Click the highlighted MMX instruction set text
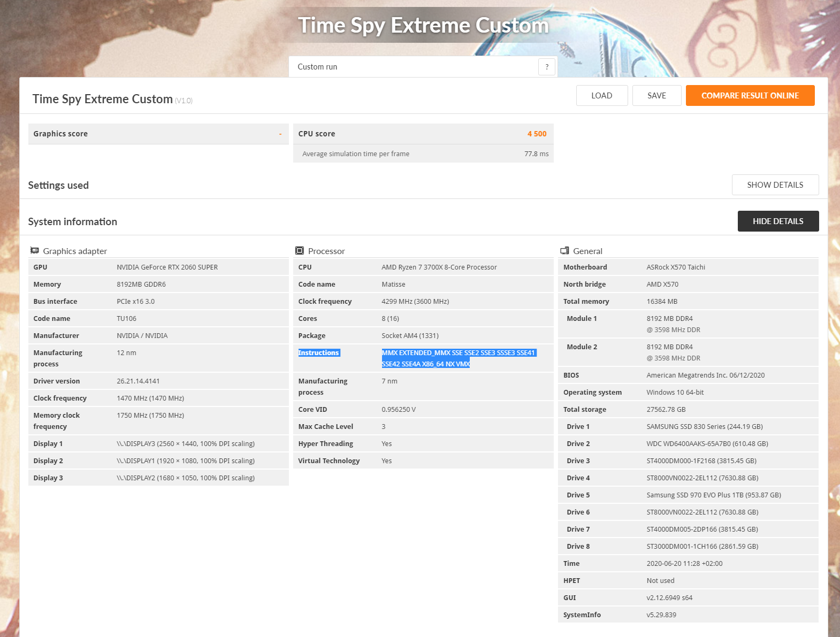The height and width of the screenshot is (637, 840). (x=459, y=358)
